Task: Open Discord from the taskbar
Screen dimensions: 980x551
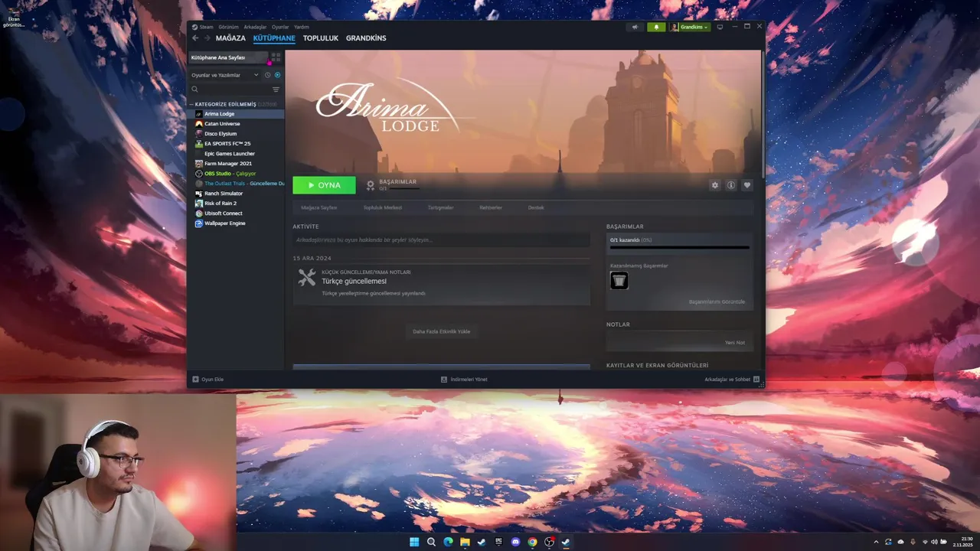Action: (515, 542)
